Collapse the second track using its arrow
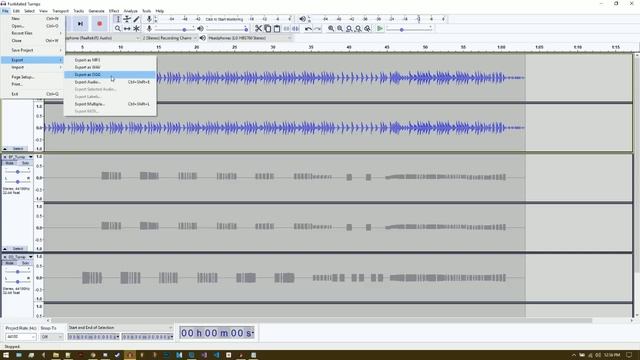The width and height of the screenshot is (640, 360). click(x=5, y=249)
